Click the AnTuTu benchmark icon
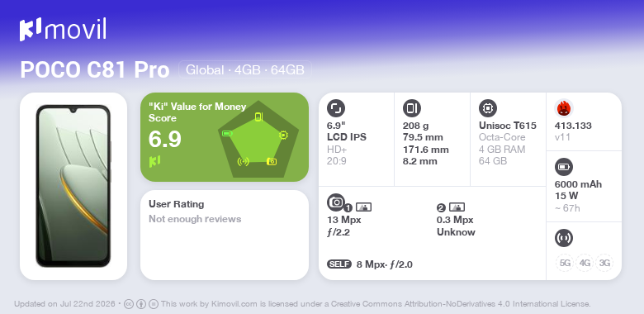This screenshot has height=314, width=644. pyautogui.click(x=564, y=108)
